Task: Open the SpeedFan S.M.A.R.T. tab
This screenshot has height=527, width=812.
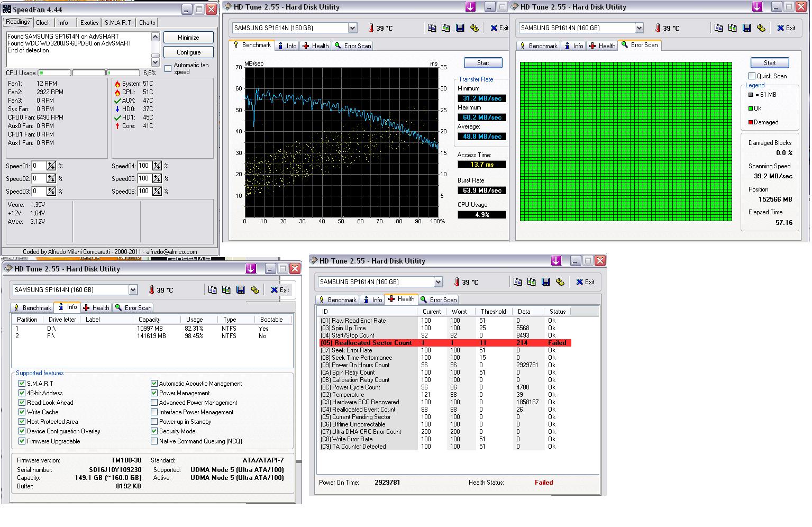Action: coord(118,23)
